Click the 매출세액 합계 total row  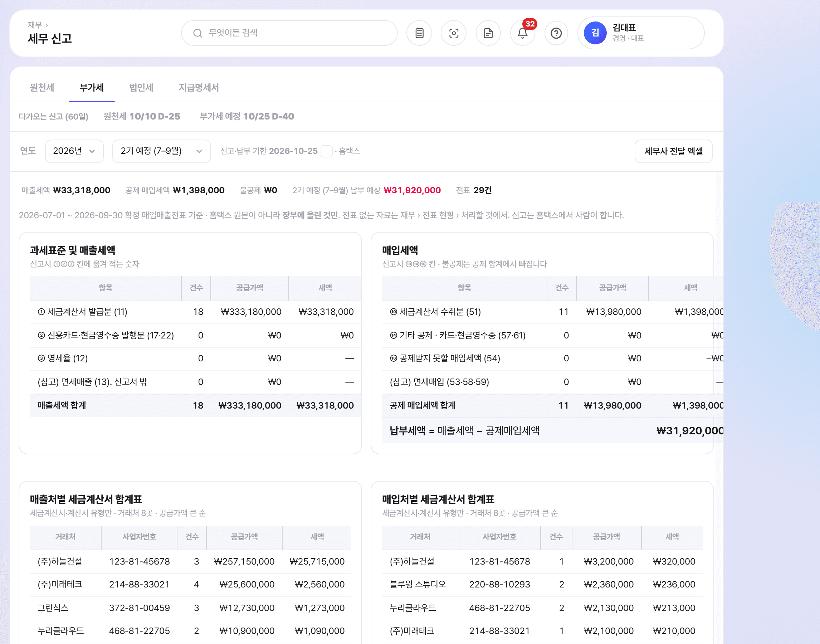coord(196,405)
